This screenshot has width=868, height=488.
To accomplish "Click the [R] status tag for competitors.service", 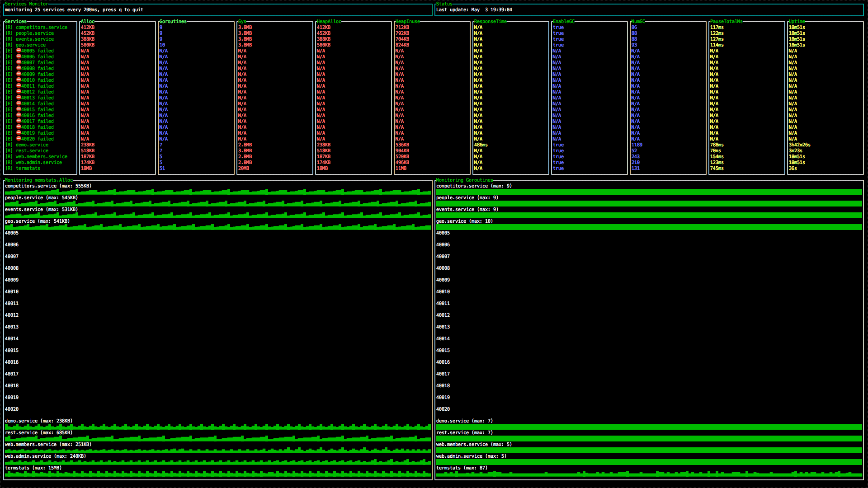I will point(9,28).
